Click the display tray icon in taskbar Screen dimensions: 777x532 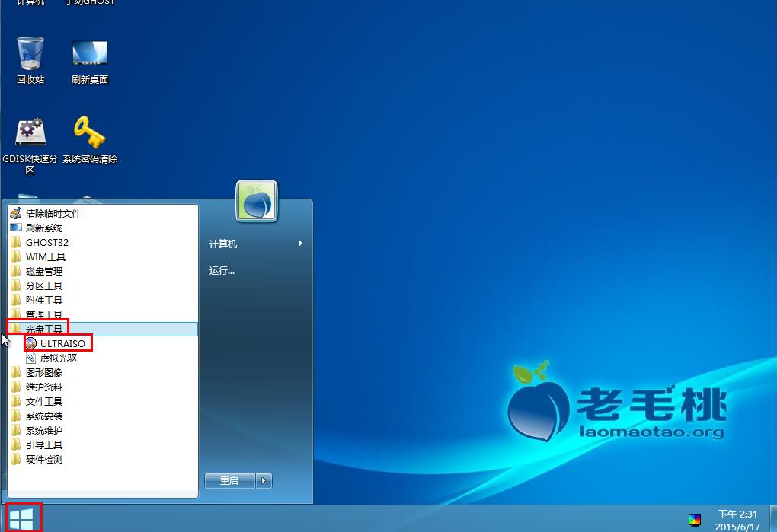[694, 520]
